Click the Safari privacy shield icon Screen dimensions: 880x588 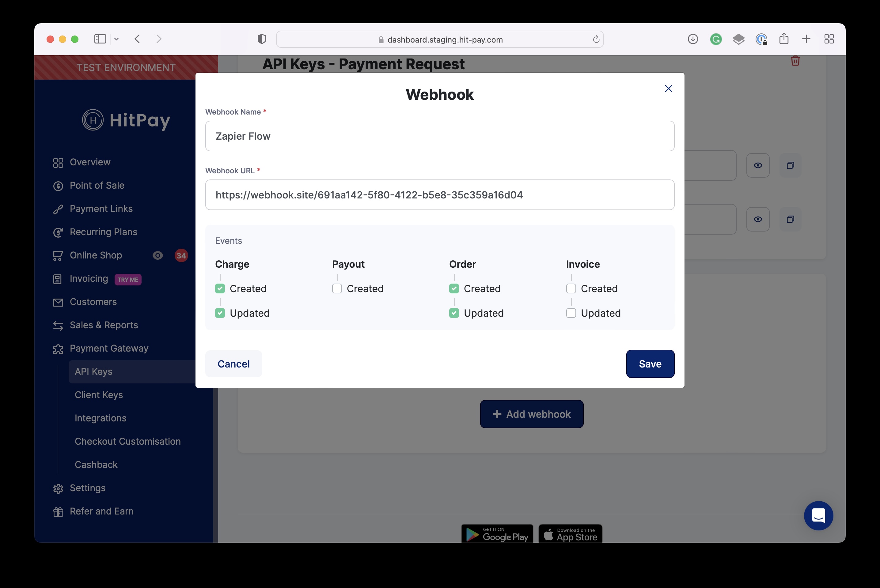coord(262,39)
